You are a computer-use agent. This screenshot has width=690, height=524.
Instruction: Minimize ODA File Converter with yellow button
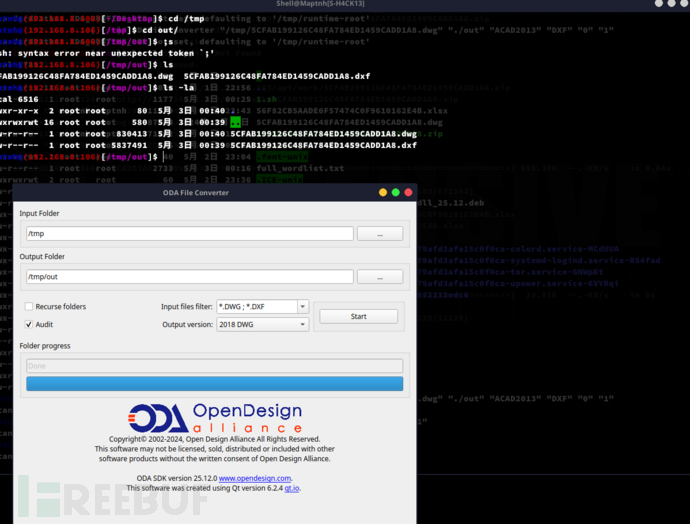pos(383,192)
